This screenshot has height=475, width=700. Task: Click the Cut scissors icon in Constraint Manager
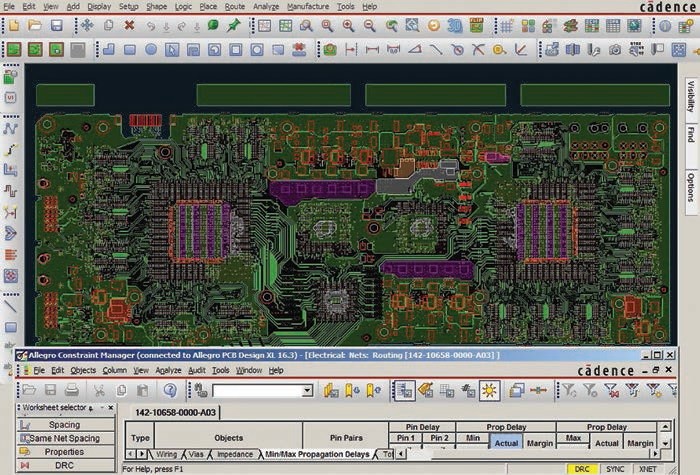[99, 390]
